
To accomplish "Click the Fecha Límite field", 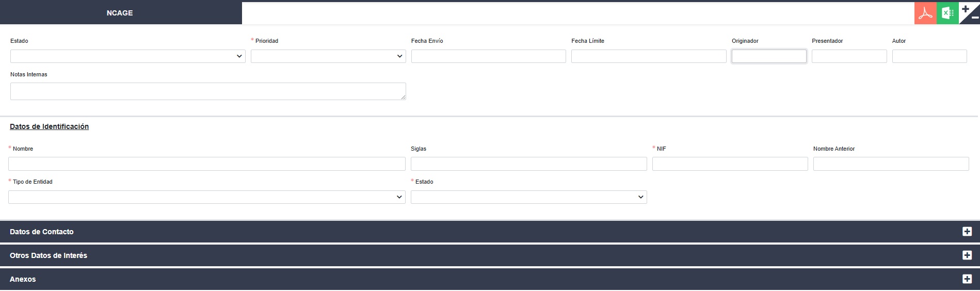I will pos(649,56).
